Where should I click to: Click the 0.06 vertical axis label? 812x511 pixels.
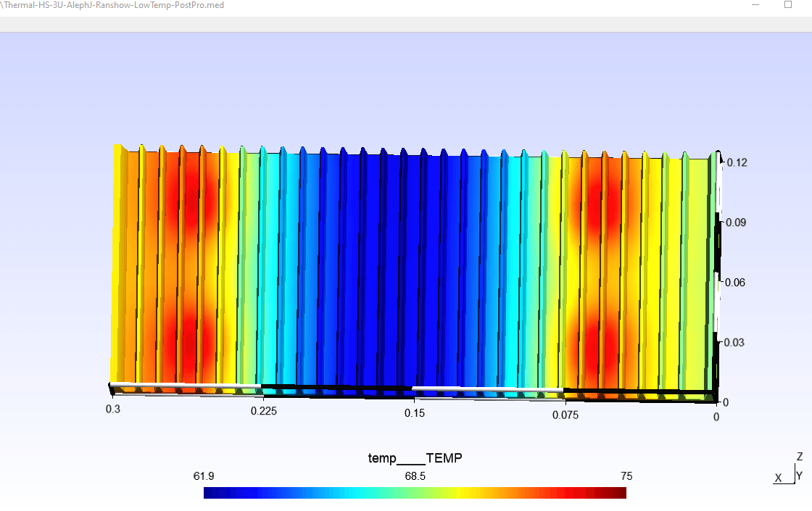[x=735, y=283]
